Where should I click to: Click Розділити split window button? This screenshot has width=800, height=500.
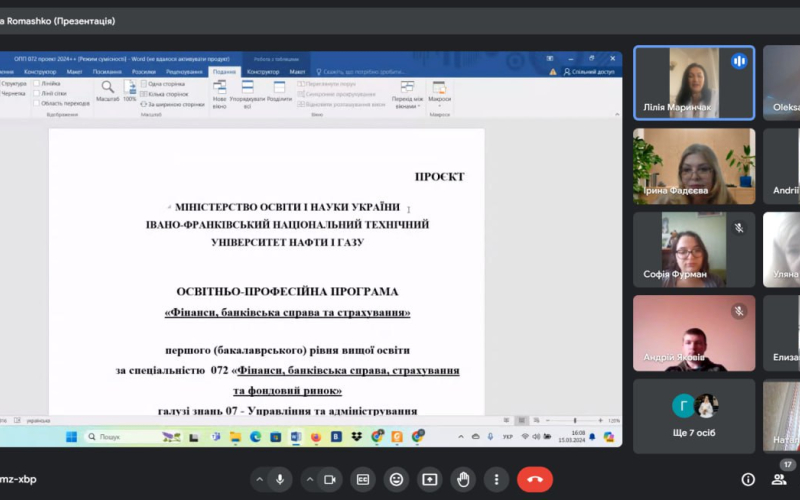click(279, 92)
